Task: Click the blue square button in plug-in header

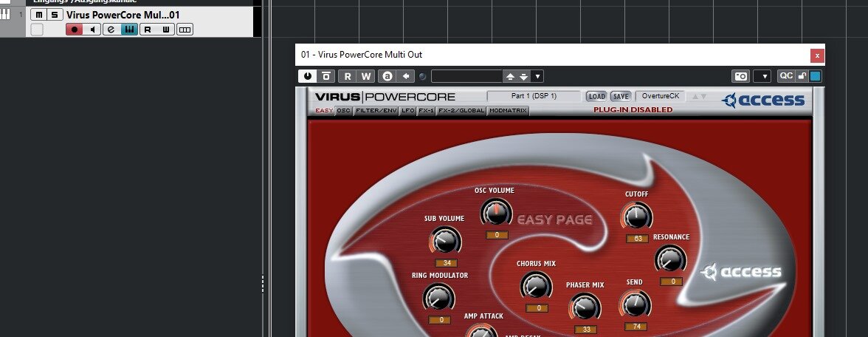Action: pyautogui.click(x=815, y=76)
